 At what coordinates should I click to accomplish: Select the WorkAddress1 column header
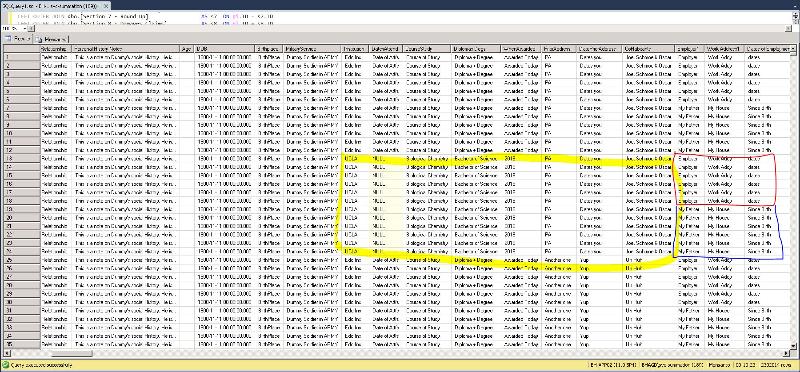coord(724,48)
